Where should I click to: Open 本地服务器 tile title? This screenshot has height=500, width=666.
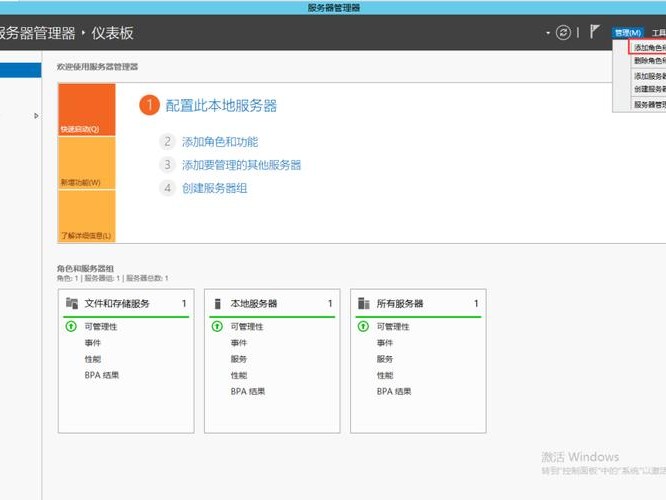(x=254, y=303)
